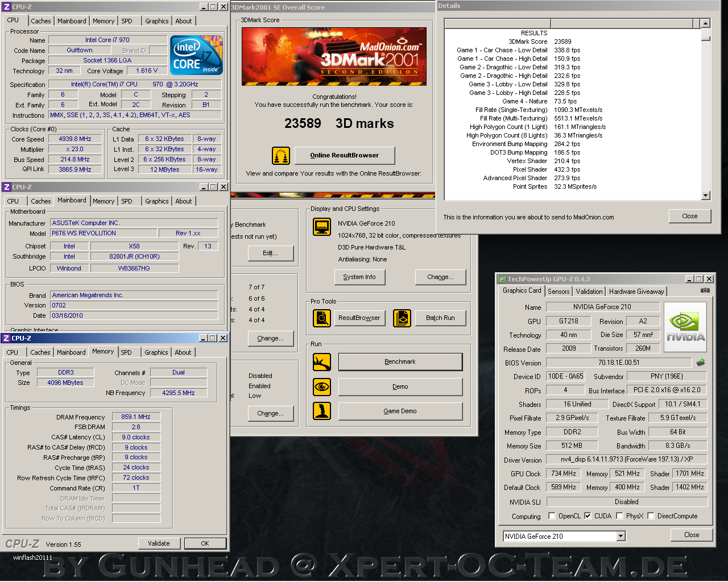This screenshot has width=728, height=582.
Task: Click the Edit... button
Action: [271, 253]
